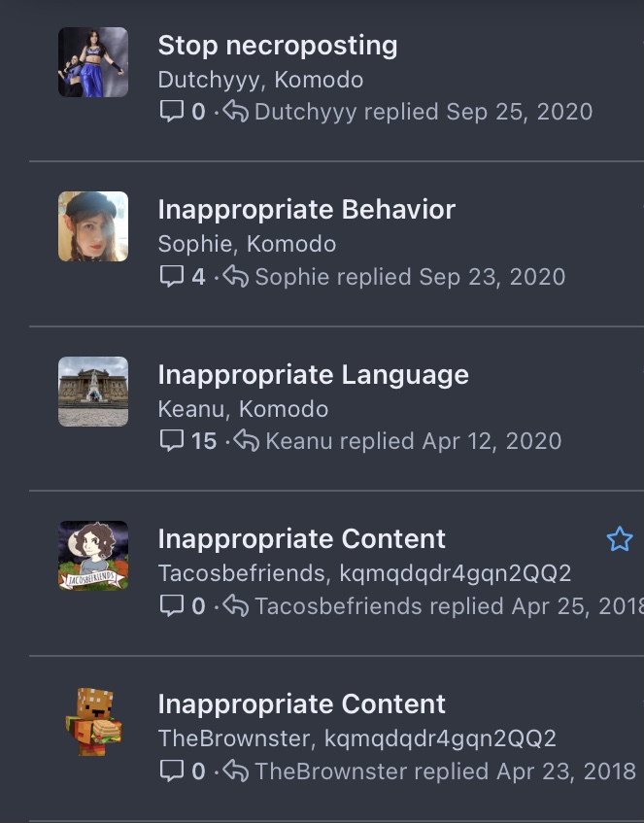This screenshot has height=823, width=644.
Task: Click reply arrow icon beside TheBrownster replied
Action: (x=236, y=771)
